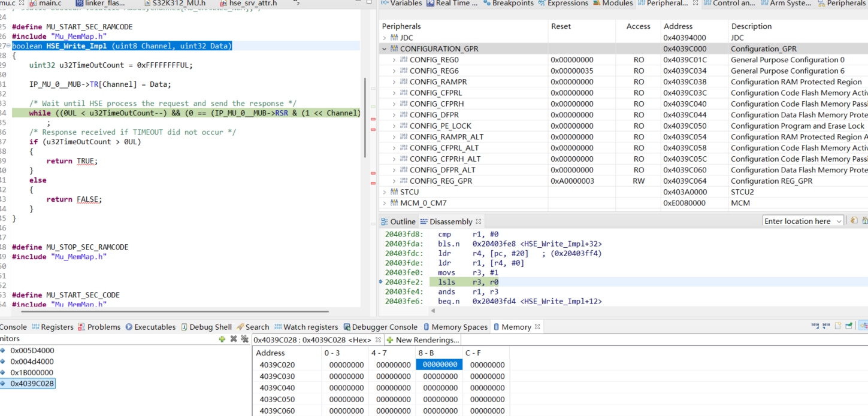Open the 'Enter location here' dropdown arrow

(x=840, y=220)
